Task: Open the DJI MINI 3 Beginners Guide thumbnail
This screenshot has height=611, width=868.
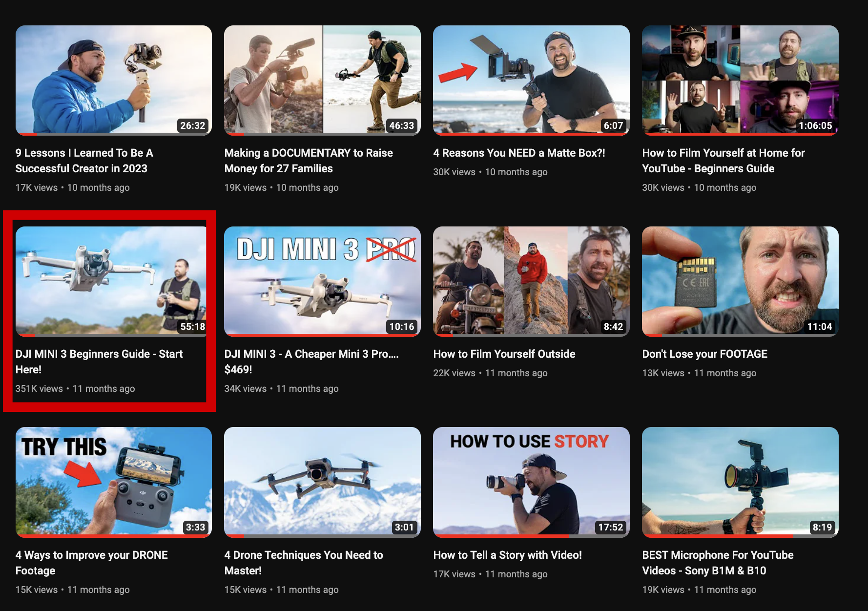Action: (114, 281)
